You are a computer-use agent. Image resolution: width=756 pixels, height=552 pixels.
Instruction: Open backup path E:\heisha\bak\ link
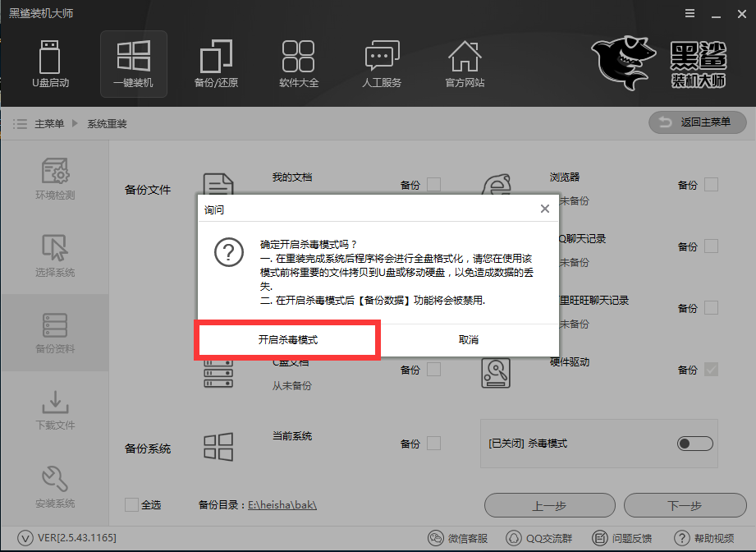click(x=282, y=505)
